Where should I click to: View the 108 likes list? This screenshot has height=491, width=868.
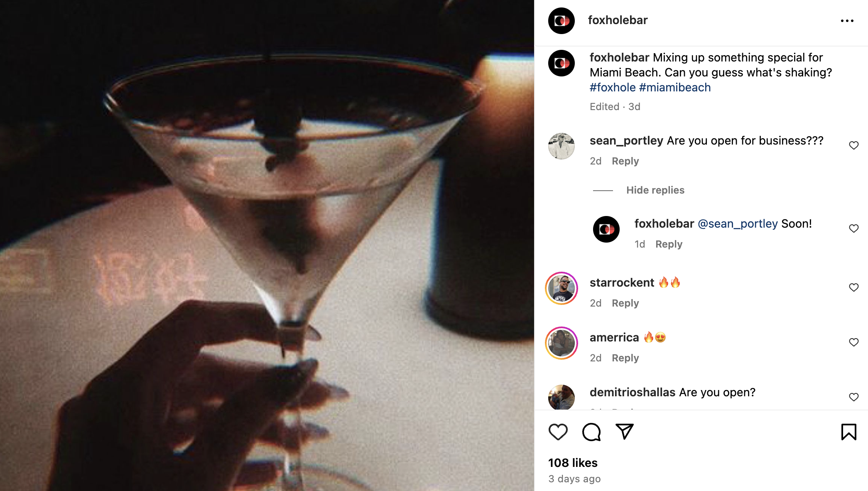point(573,463)
